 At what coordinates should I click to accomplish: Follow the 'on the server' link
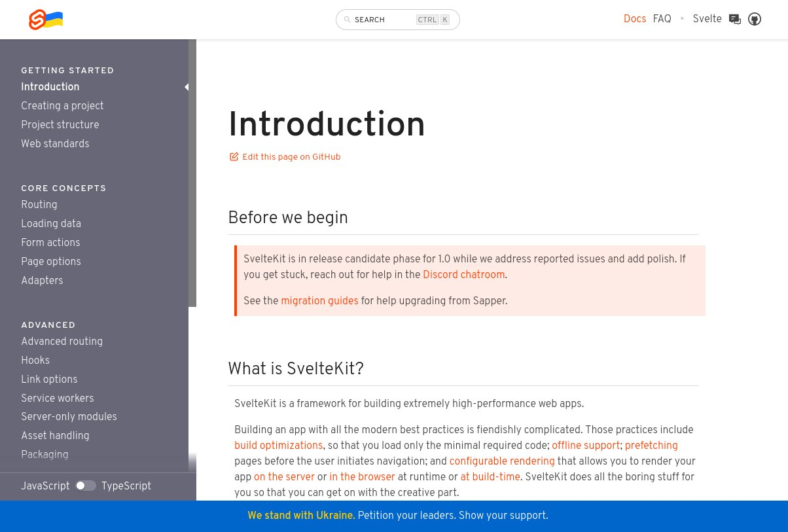click(284, 477)
